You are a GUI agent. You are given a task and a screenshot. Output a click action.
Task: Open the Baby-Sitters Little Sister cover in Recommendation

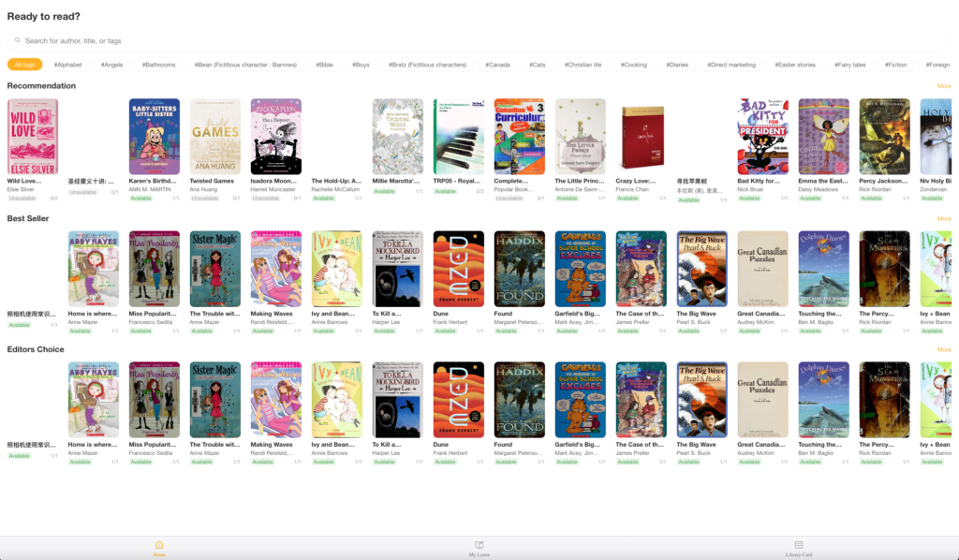point(155,137)
